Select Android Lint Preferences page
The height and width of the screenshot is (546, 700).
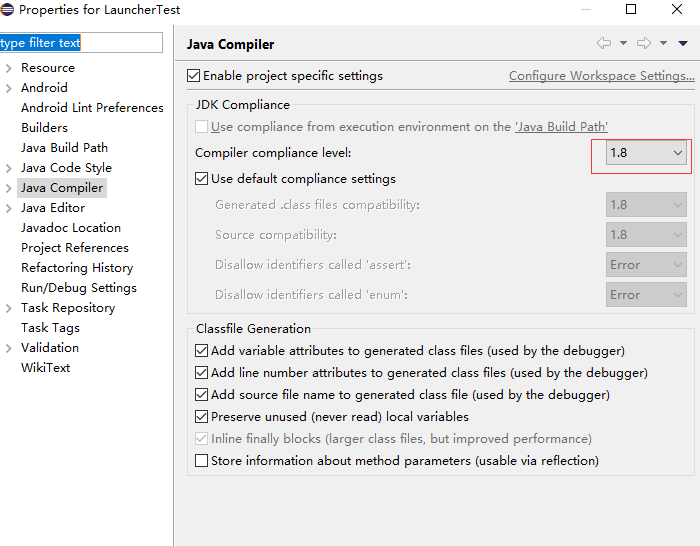[x=92, y=108]
